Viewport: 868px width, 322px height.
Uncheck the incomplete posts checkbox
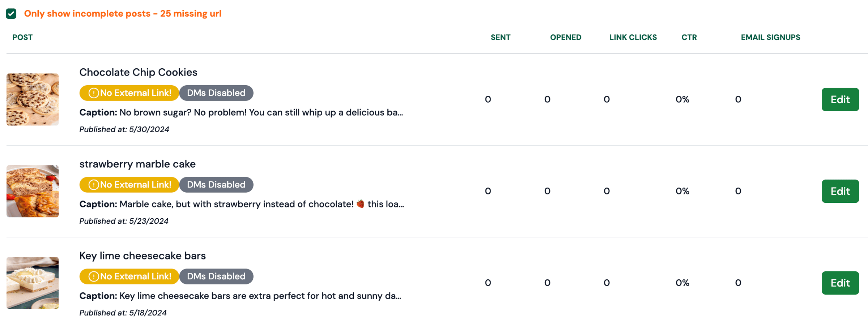[x=11, y=14]
